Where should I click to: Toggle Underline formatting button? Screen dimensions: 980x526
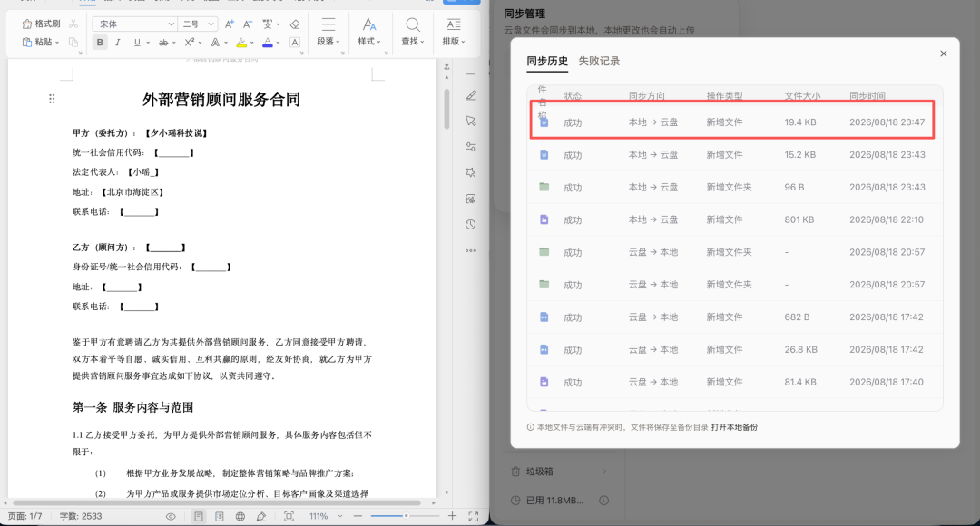[x=137, y=43]
